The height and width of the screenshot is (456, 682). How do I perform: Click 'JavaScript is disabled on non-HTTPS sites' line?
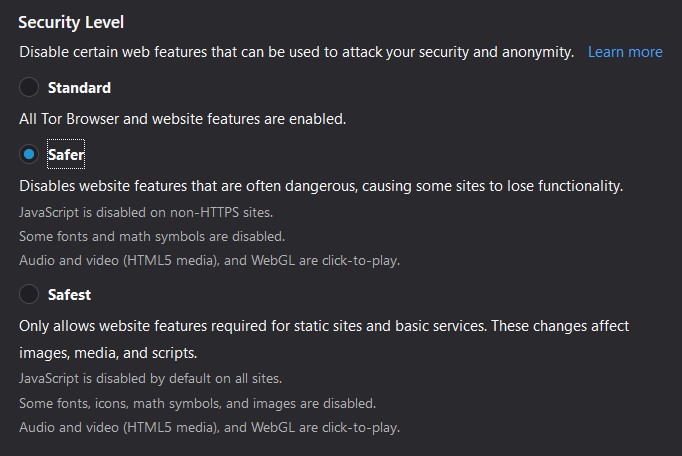[145, 212]
